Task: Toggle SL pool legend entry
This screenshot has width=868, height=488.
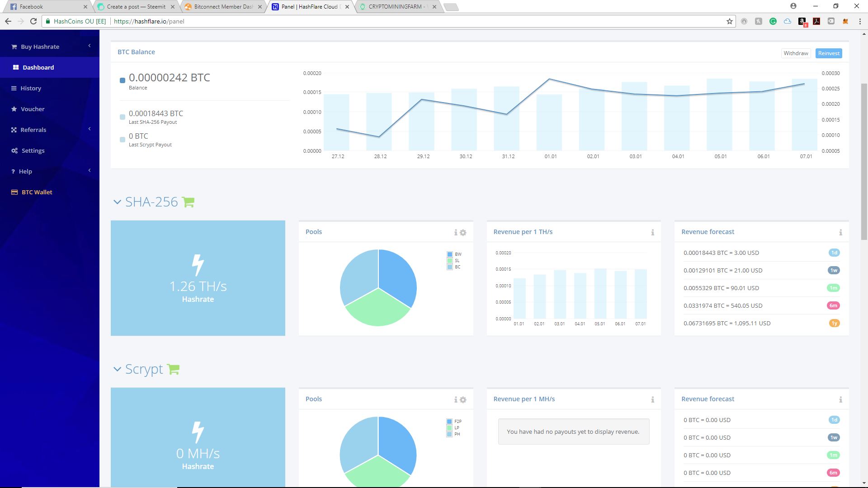Action: (453, 261)
